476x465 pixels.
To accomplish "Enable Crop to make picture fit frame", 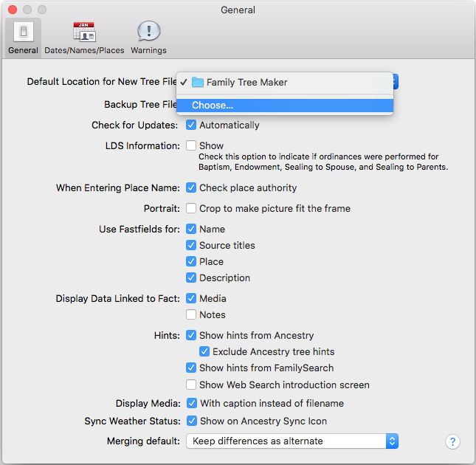I will [x=191, y=208].
